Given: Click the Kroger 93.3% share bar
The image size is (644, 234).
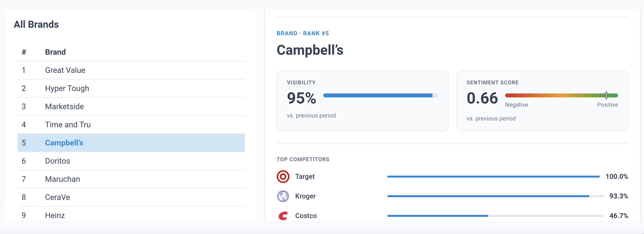Looking at the screenshot, I should (x=495, y=196).
